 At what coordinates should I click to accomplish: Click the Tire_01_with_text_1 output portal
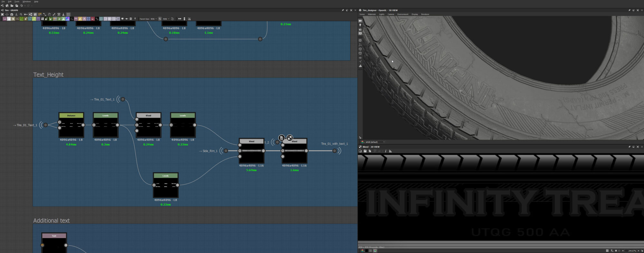335,151
